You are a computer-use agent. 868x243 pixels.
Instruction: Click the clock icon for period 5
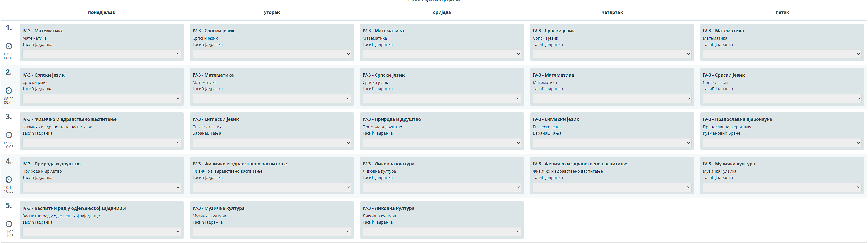(9, 224)
